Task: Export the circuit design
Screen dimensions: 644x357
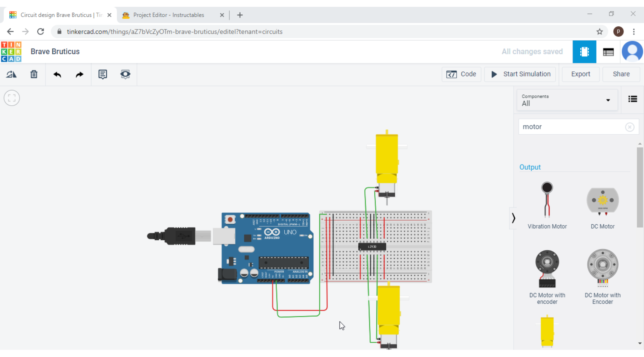Action: point(581,74)
